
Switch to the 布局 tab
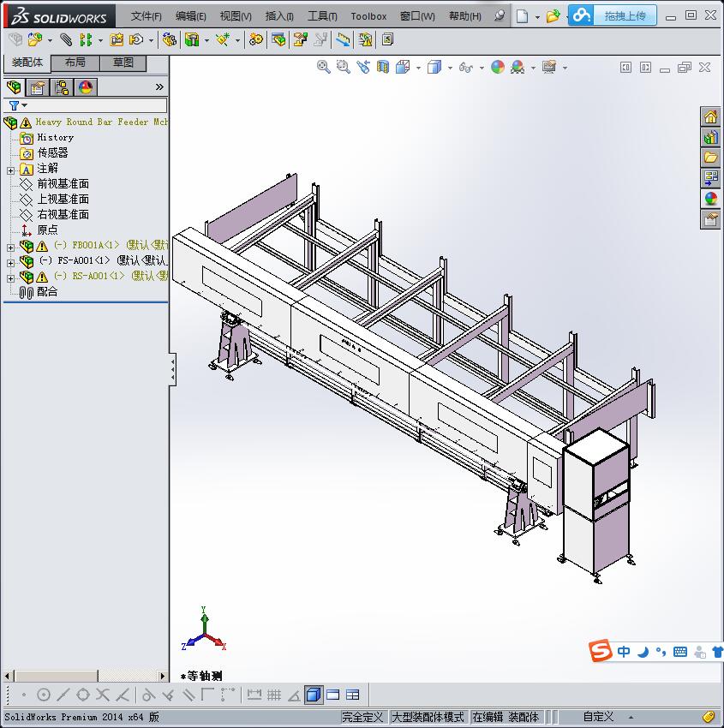point(75,63)
